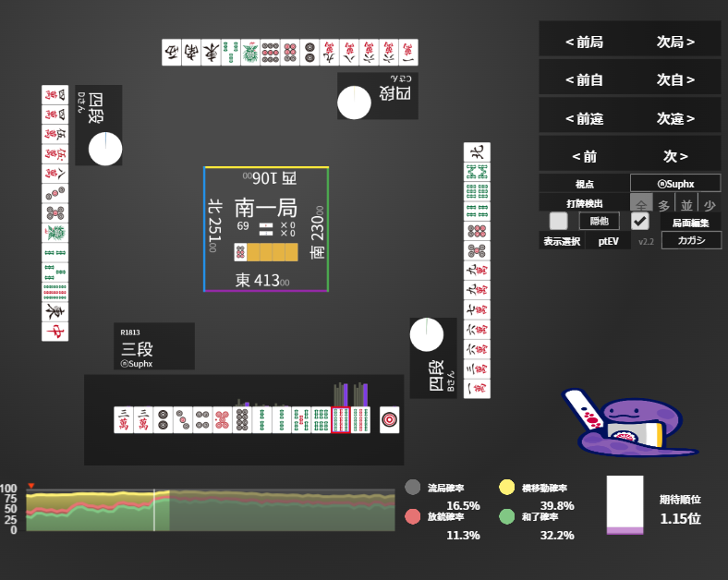
Task: Select the 6-sou tile in Suphx's hand
Action: [x=321, y=420]
